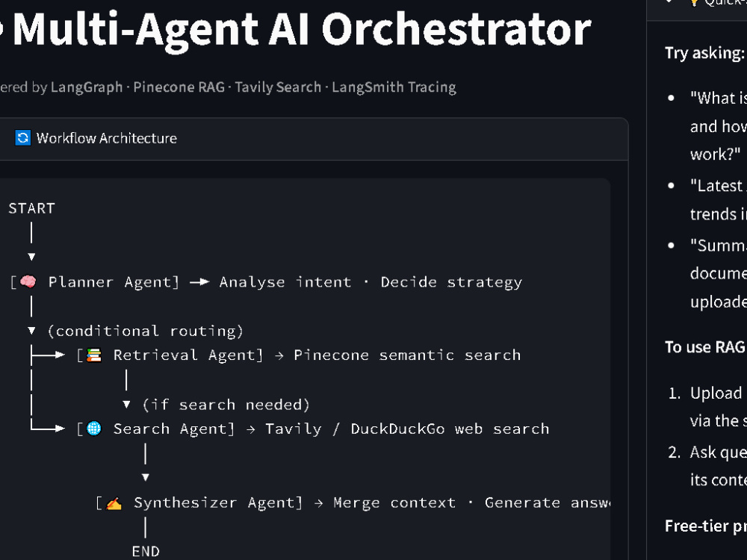Click the globe icon beside Search Agent
Viewport: 747px width, 560px height.
point(94,429)
